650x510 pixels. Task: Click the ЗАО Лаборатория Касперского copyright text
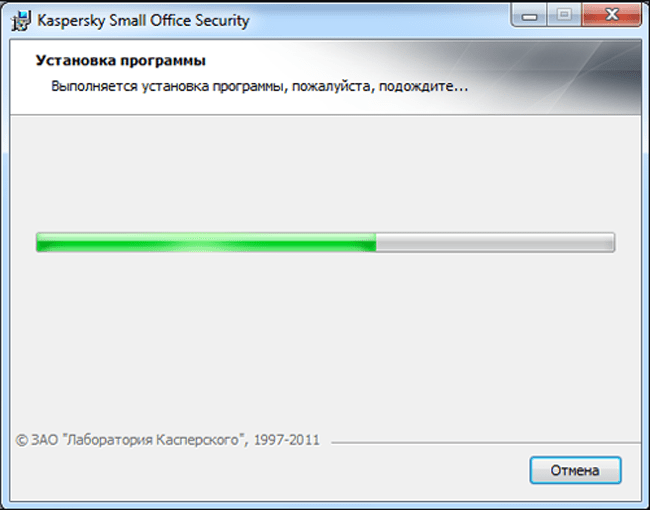pos(168,439)
